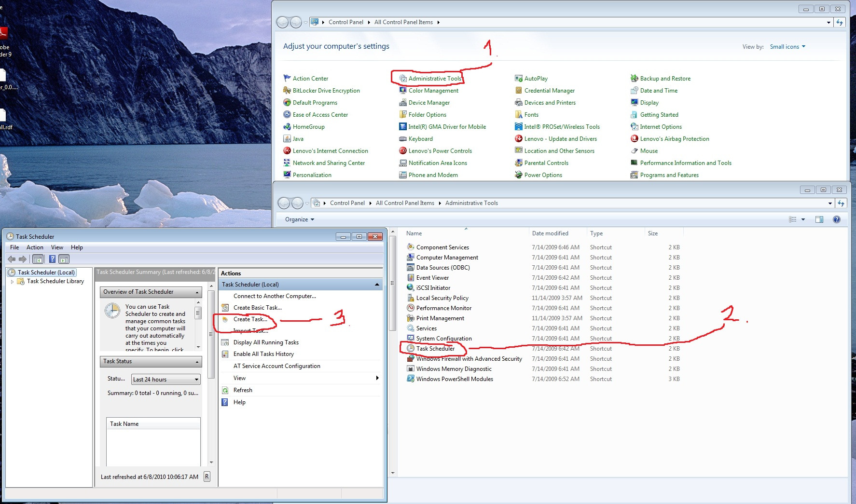This screenshot has width=856, height=504.
Task: Open the view options arrow in Administrative Tools
Action: (803, 219)
